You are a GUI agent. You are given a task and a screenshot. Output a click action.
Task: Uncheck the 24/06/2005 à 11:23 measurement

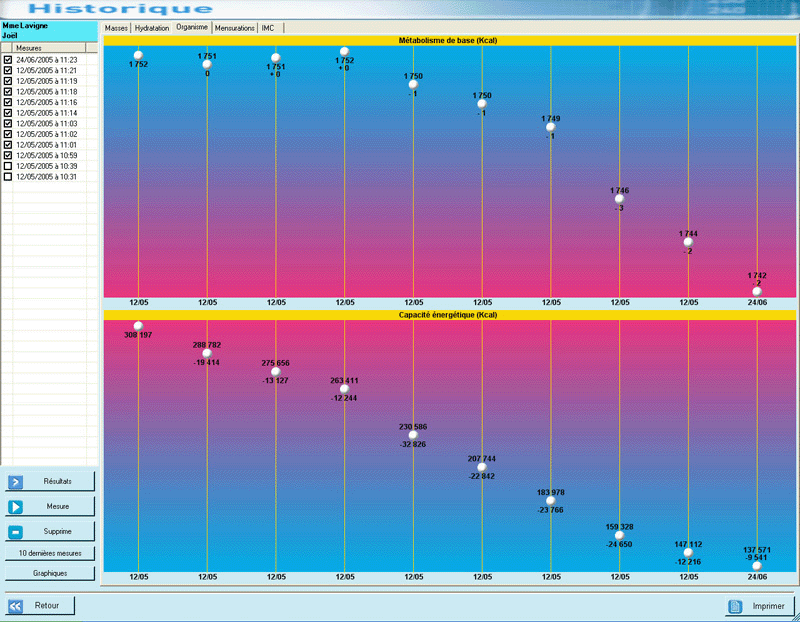[8, 60]
